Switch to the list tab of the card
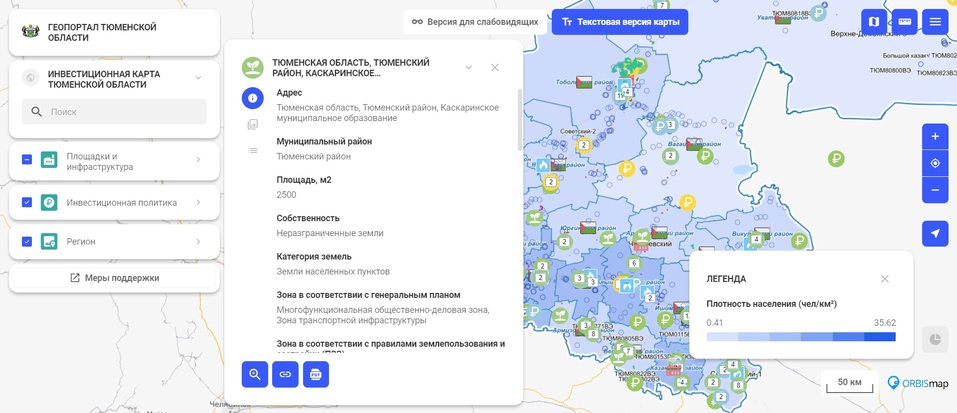The image size is (957, 413). (x=253, y=150)
